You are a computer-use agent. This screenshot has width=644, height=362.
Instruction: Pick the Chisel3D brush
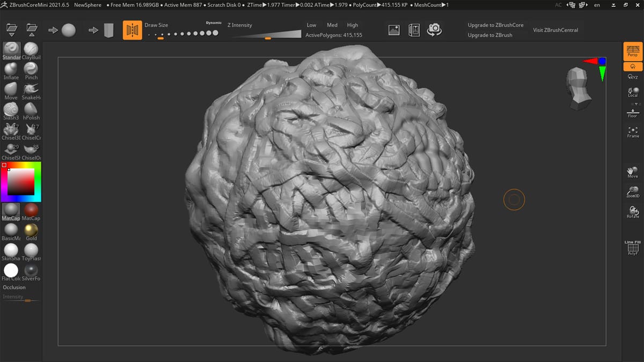tap(11, 131)
